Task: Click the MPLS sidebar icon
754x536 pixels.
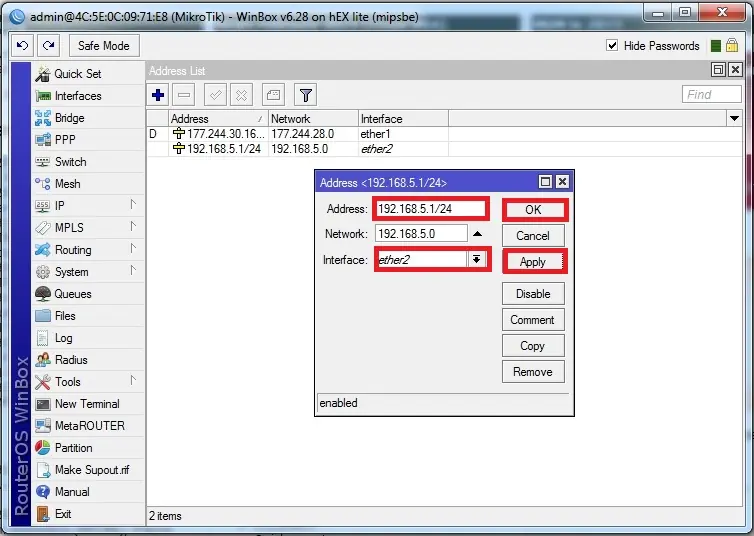Action: 42,228
